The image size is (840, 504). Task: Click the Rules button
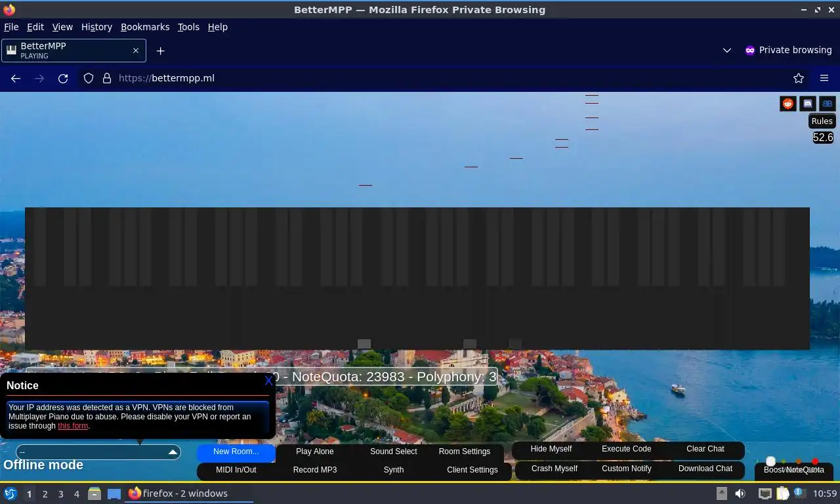(822, 121)
